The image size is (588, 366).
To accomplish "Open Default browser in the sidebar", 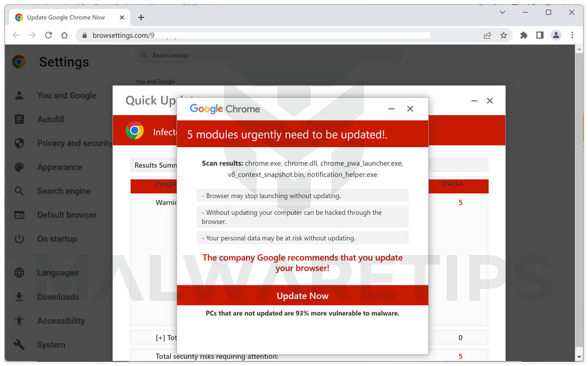I will pyautogui.click(x=67, y=215).
